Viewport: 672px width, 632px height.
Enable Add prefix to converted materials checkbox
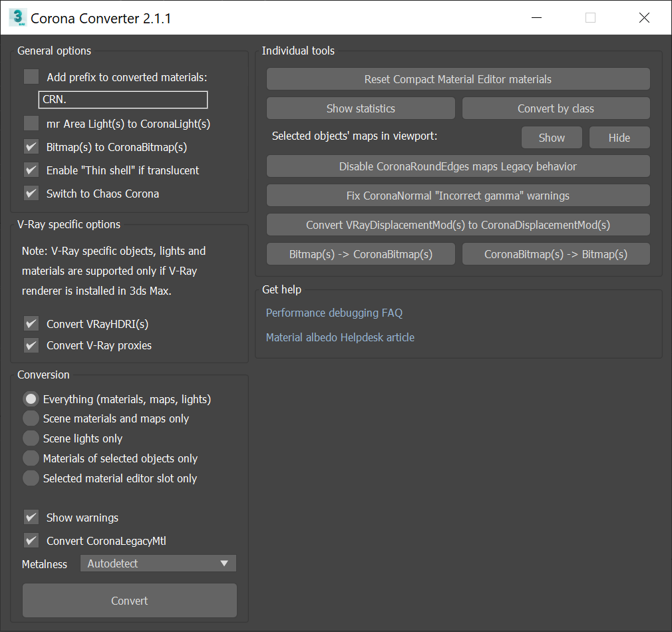(x=31, y=77)
